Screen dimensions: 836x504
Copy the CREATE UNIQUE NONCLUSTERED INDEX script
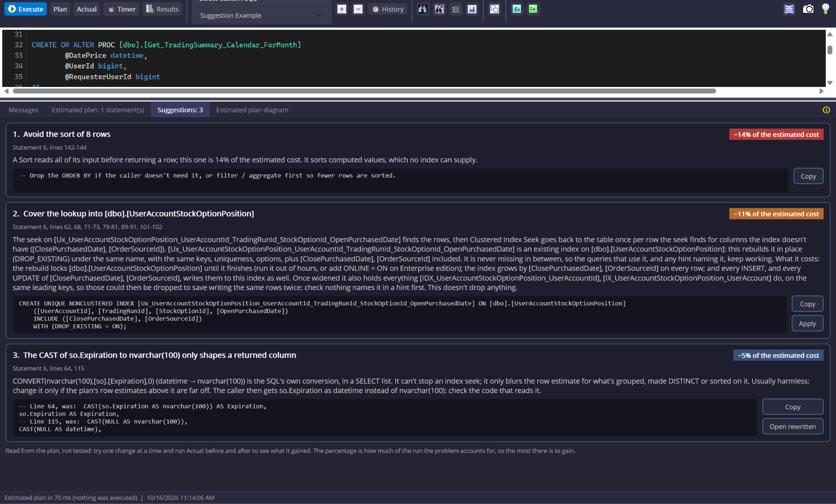click(807, 304)
